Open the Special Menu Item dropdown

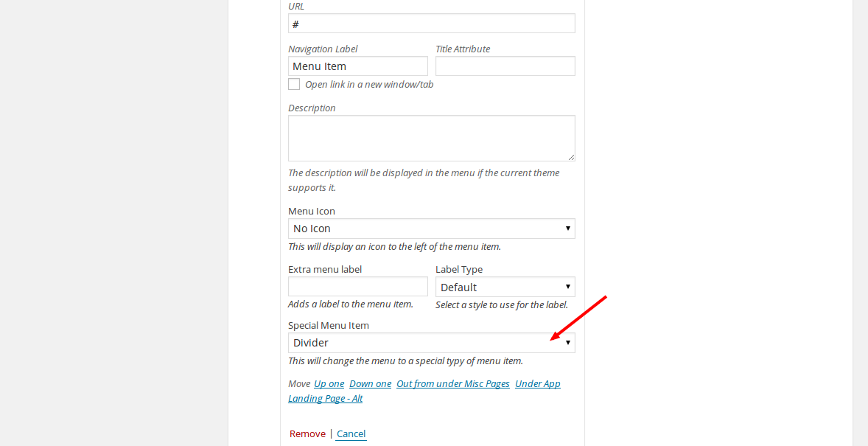pyautogui.click(x=431, y=342)
